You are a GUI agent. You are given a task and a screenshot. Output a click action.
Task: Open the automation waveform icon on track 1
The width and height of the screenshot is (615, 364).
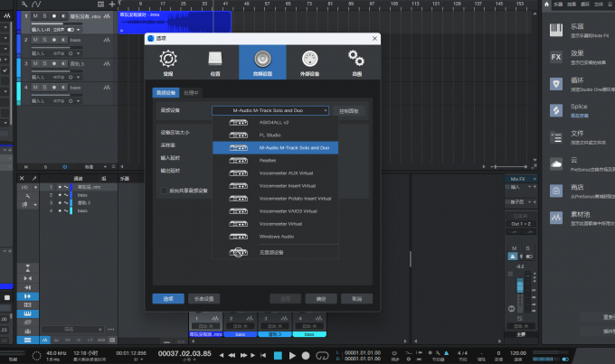pos(107,16)
